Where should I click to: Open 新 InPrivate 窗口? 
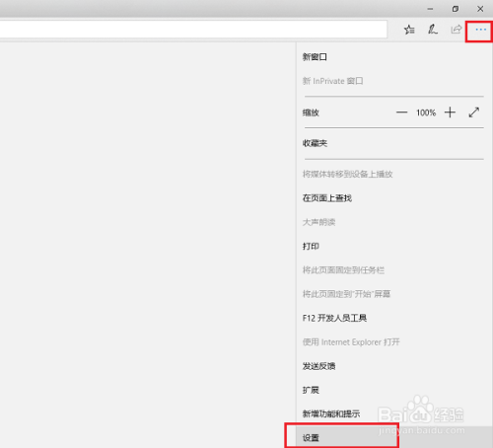(332, 81)
